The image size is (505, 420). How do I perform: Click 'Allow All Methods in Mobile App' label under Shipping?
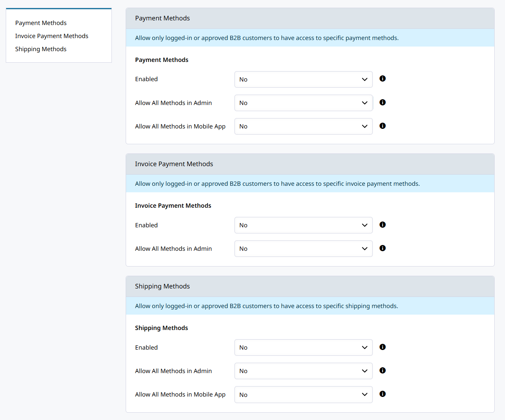pyautogui.click(x=180, y=394)
